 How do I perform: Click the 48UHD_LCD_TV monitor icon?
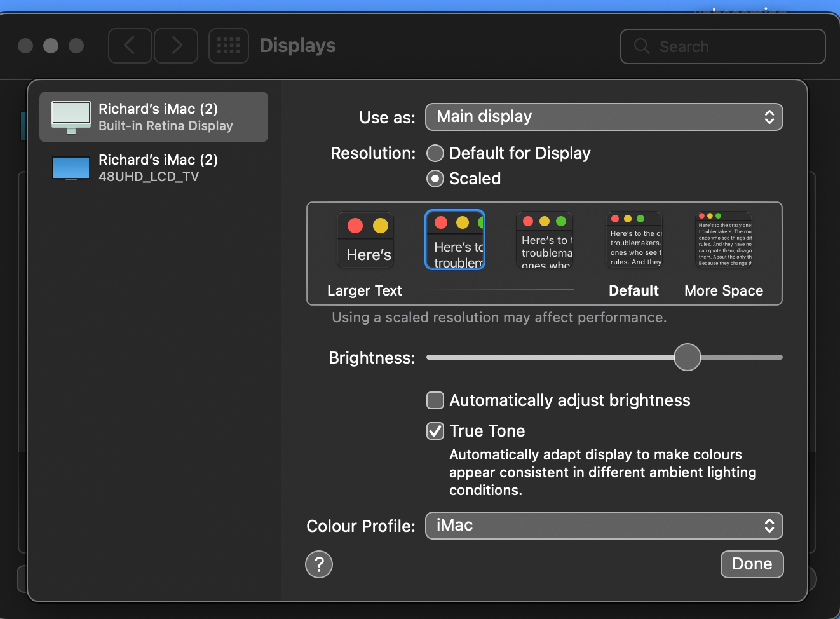[x=71, y=168]
